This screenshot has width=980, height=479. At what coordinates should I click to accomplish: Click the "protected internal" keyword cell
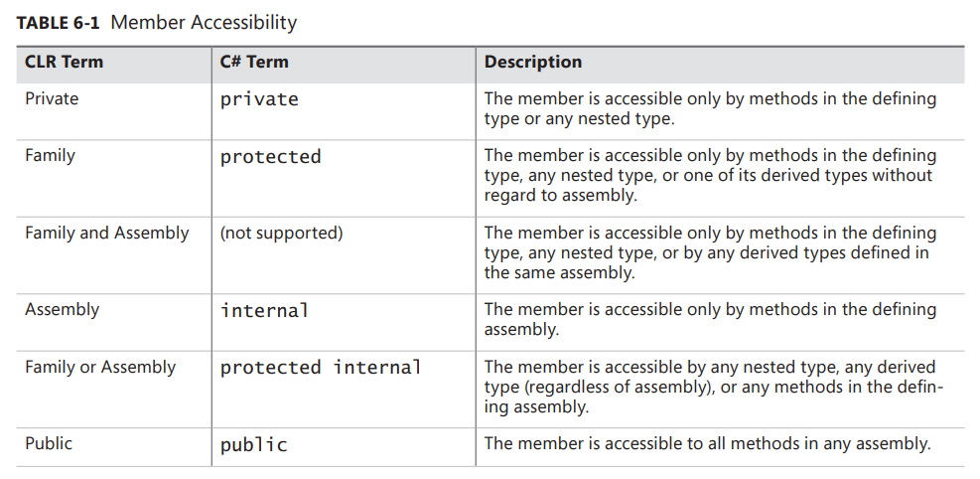click(321, 368)
